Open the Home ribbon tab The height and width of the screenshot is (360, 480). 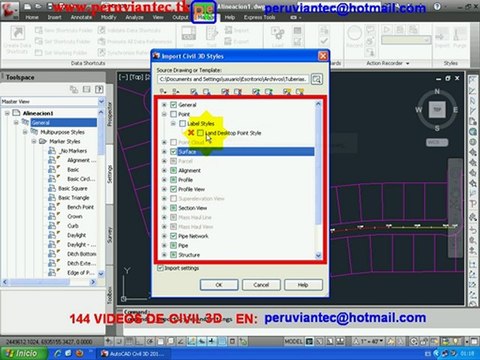(x=32, y=17)
